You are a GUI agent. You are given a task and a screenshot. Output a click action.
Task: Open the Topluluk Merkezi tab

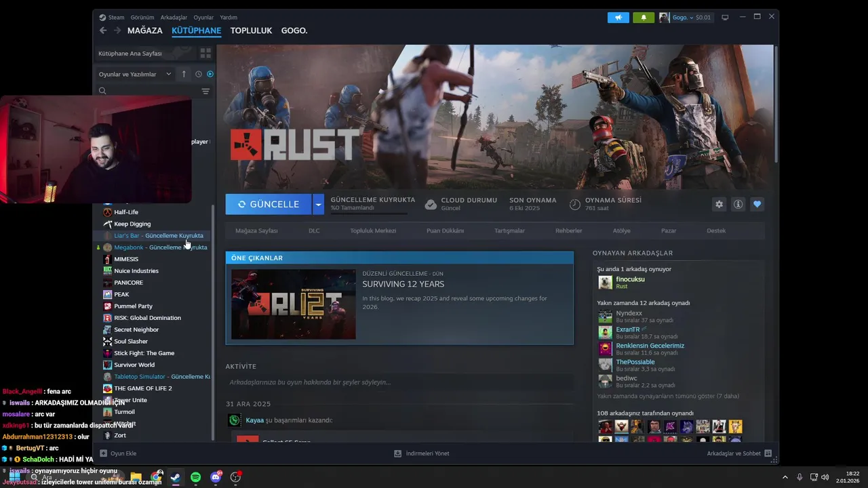[373, 230]
